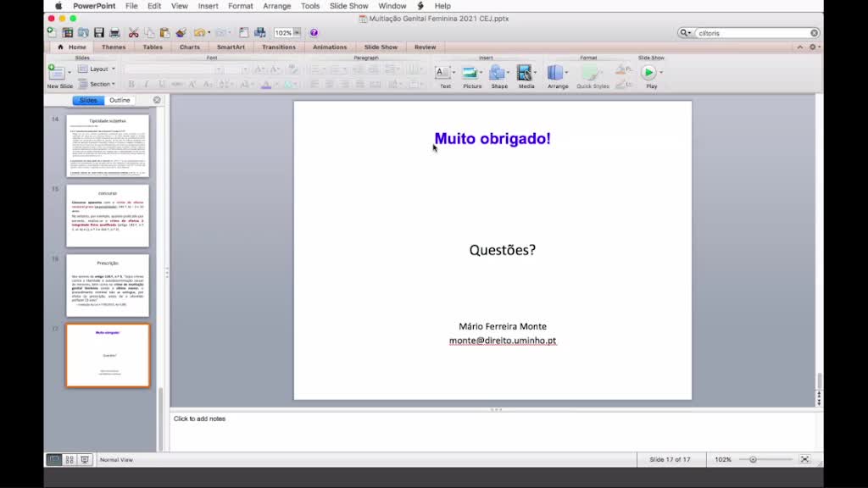Click the Arrange icon in the ribbon
Image resolution: width=868 pixels, height=488 pixels.
coord(557,75)
